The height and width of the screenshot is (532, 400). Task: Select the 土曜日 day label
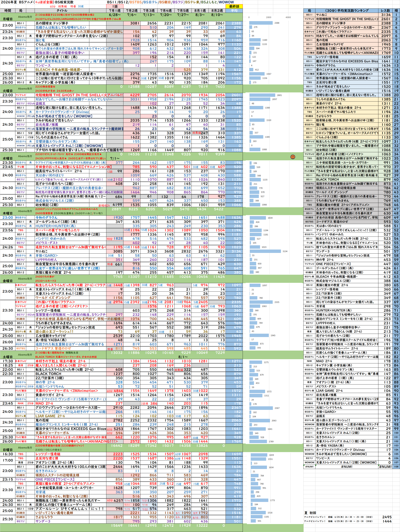(8, 357)
